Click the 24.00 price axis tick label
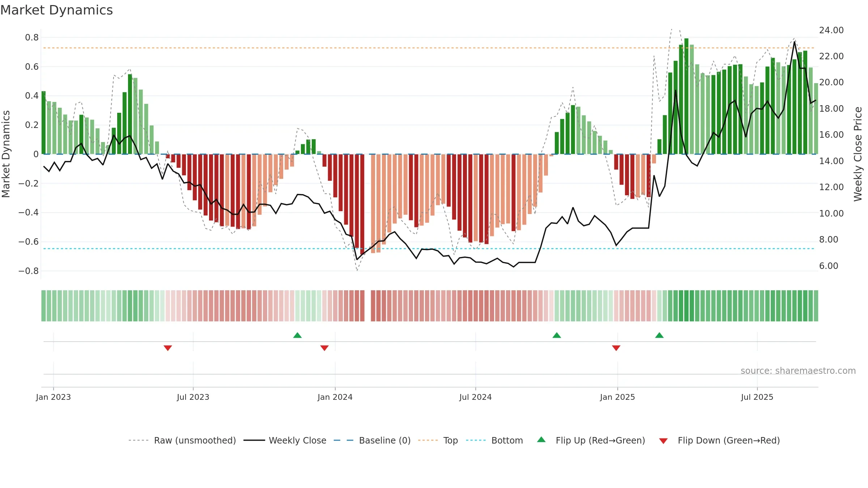The height and width of the screenshot is (488, 868). coord(831,30)
